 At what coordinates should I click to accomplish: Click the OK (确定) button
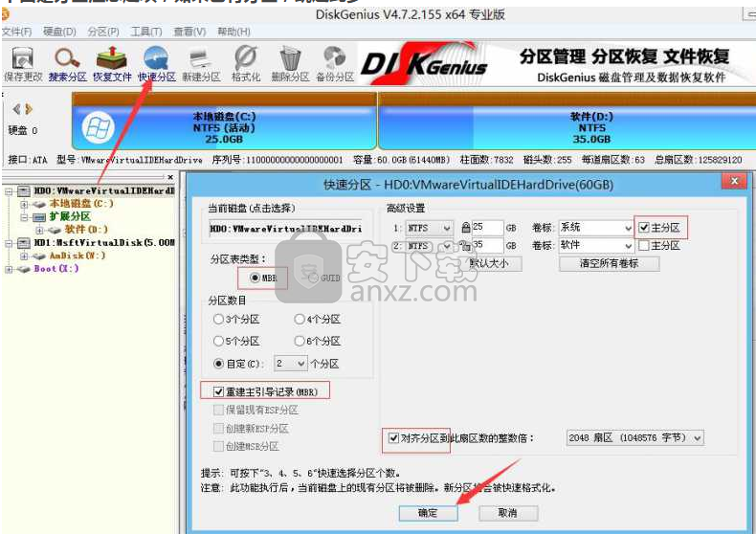[428, 513]
